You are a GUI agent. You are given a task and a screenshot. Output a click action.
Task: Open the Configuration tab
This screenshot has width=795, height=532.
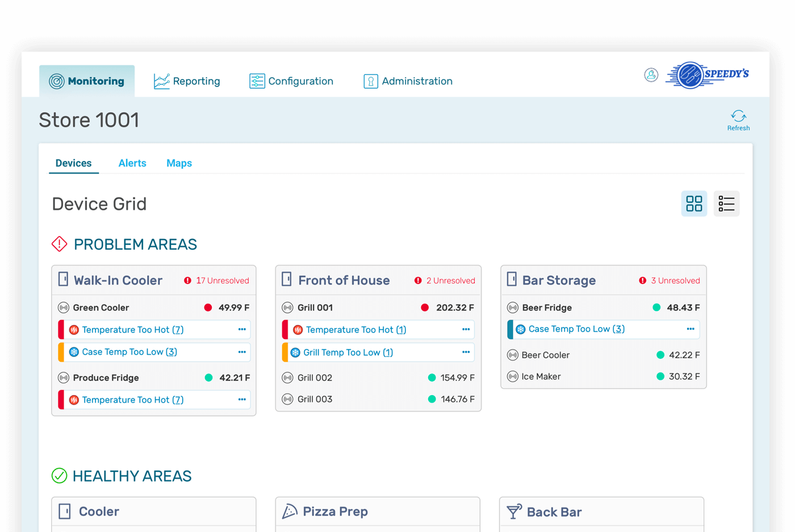291,81
